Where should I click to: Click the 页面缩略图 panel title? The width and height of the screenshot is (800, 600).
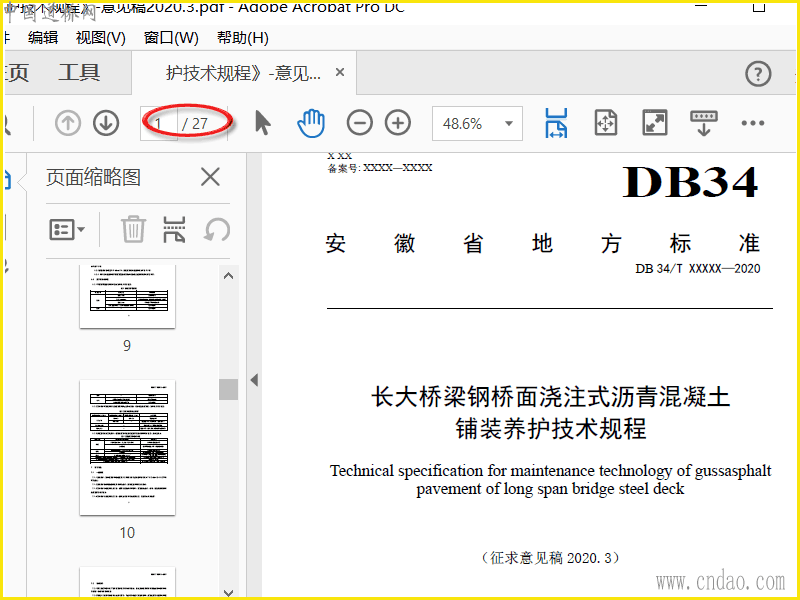point(93,178)
